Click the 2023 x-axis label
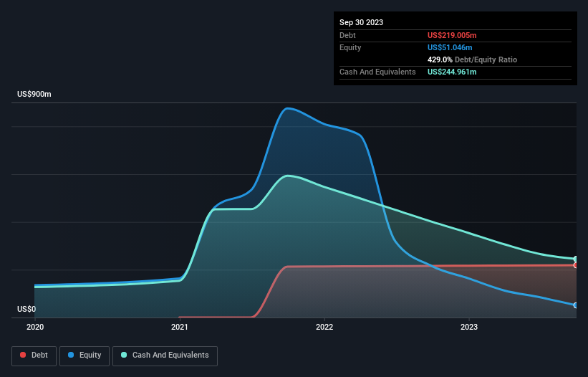588x377 pixels. click(469, 327)
